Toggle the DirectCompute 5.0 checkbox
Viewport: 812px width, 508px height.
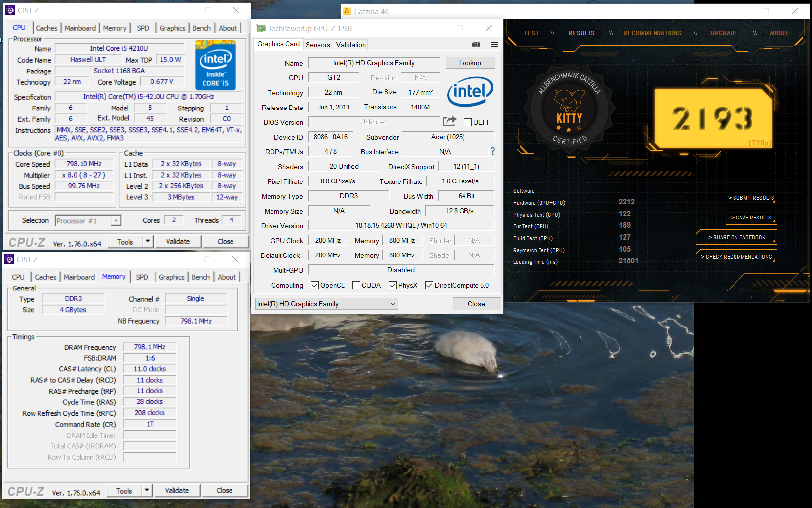coord(429,285)
